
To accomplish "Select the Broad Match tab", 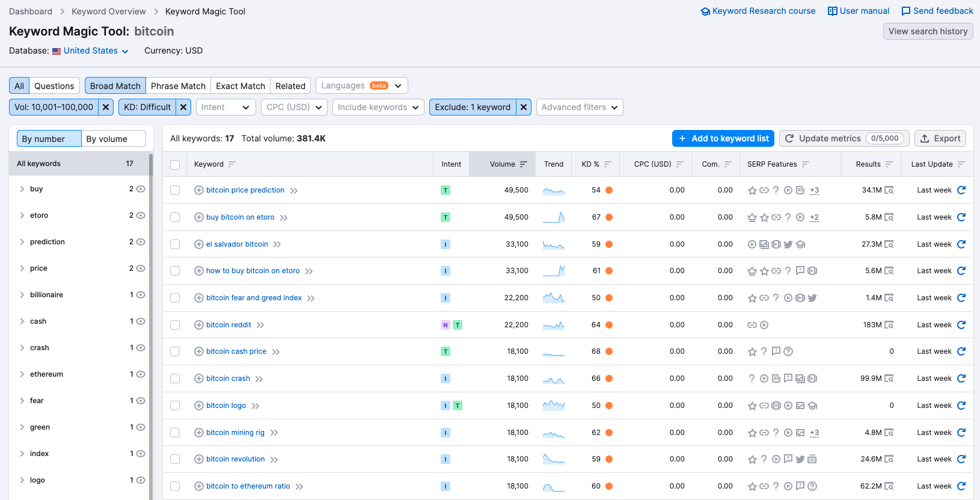I will [115, 86].
